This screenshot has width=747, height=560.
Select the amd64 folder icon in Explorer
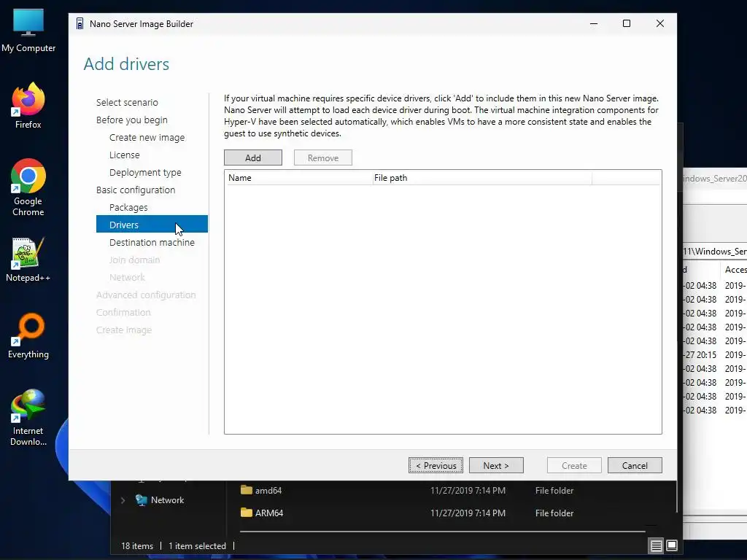pos(247,490)
